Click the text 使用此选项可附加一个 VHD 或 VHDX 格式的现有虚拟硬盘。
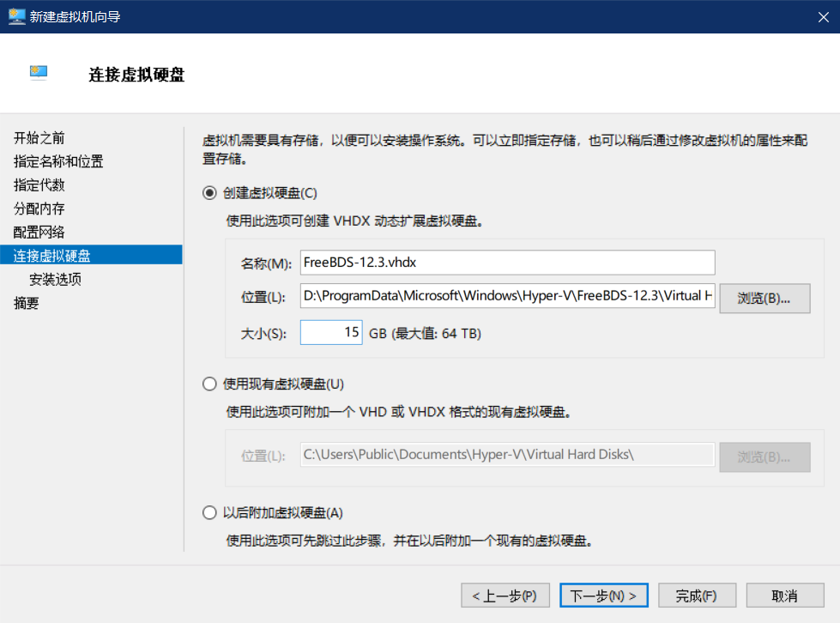The width and height of the screenshot is (840, 623). click(x=399, y=412)
